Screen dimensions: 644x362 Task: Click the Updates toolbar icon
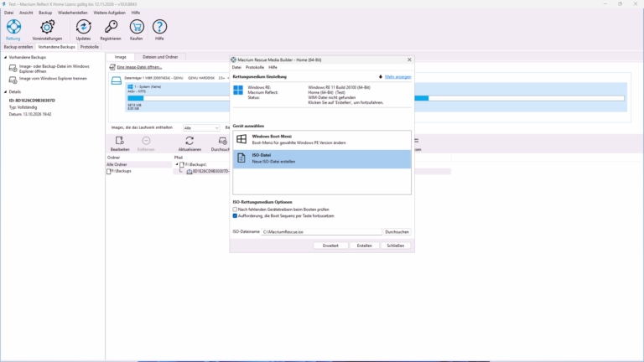tap(83, 27)
